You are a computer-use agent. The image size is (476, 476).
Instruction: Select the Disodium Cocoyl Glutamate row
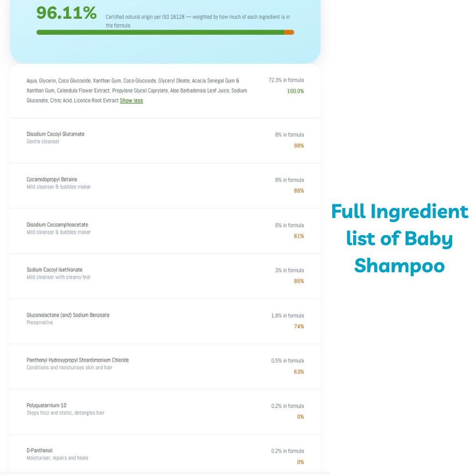(x=165, y=140)
